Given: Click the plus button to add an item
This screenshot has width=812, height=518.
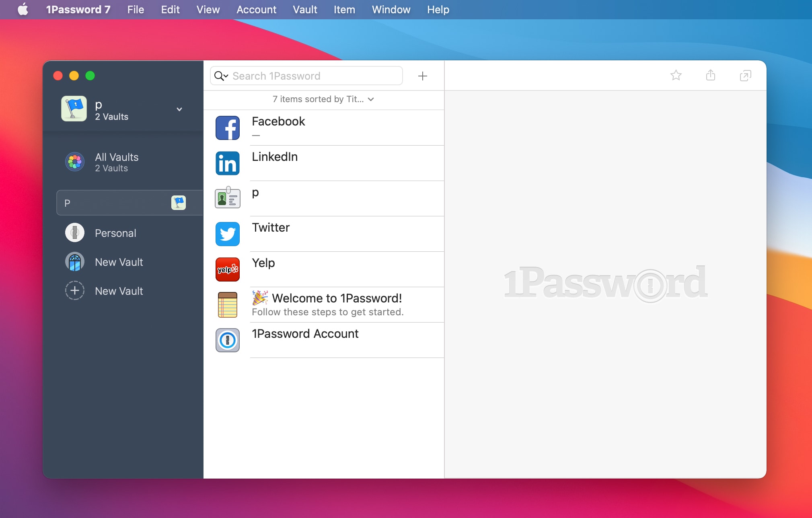Looking at the screenshot, I should click(422, 76).
